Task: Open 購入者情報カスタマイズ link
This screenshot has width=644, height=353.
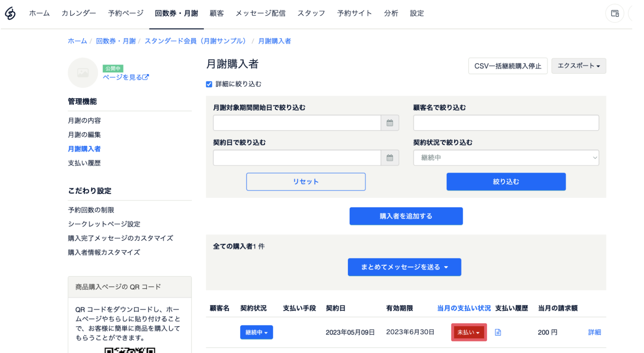Action: [104, 253]
